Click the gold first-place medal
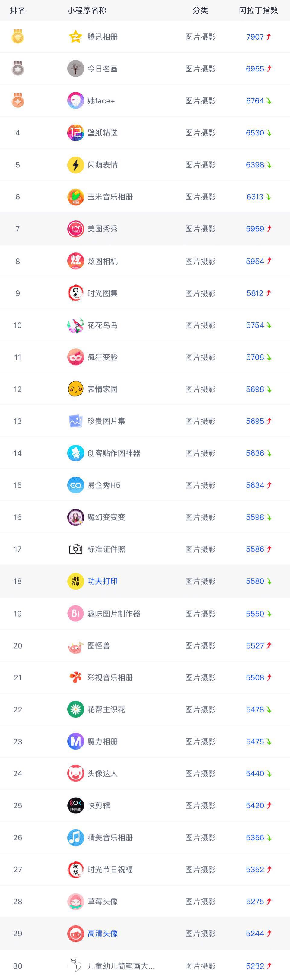The image size is (290, 980). pyautogui.click(x=18, y=36)
